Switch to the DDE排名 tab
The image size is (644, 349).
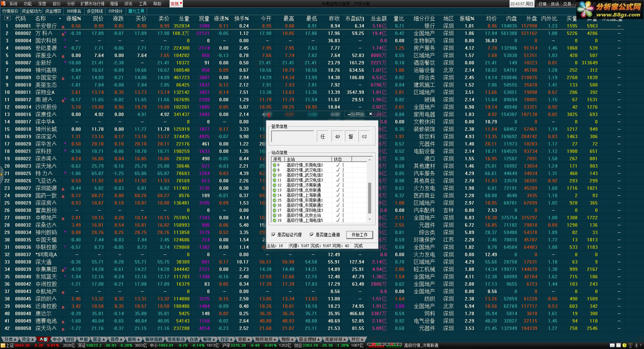[x=74, y=11]
